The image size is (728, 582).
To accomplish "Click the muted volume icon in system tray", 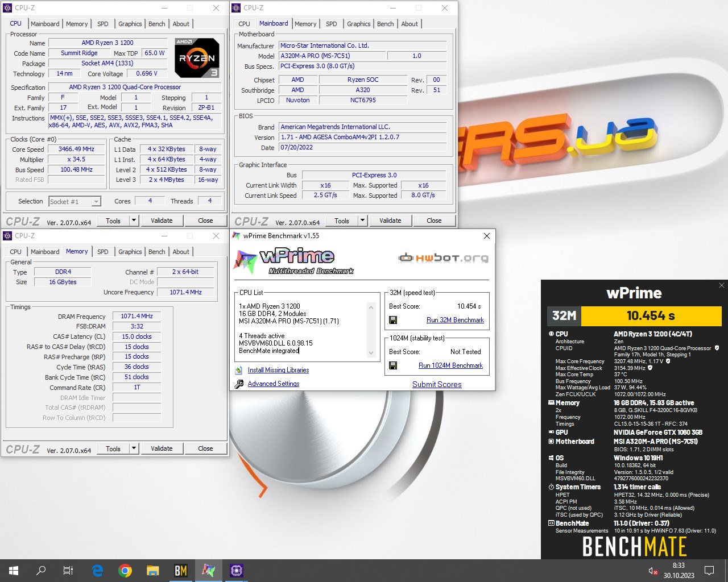I will coord(653,571).
